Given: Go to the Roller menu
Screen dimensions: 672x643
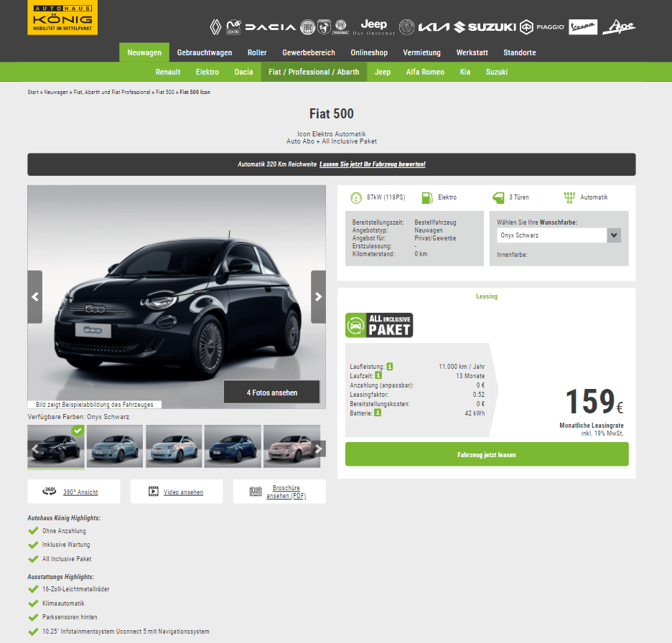Looking at the screenshot, I should click(257, 52).
